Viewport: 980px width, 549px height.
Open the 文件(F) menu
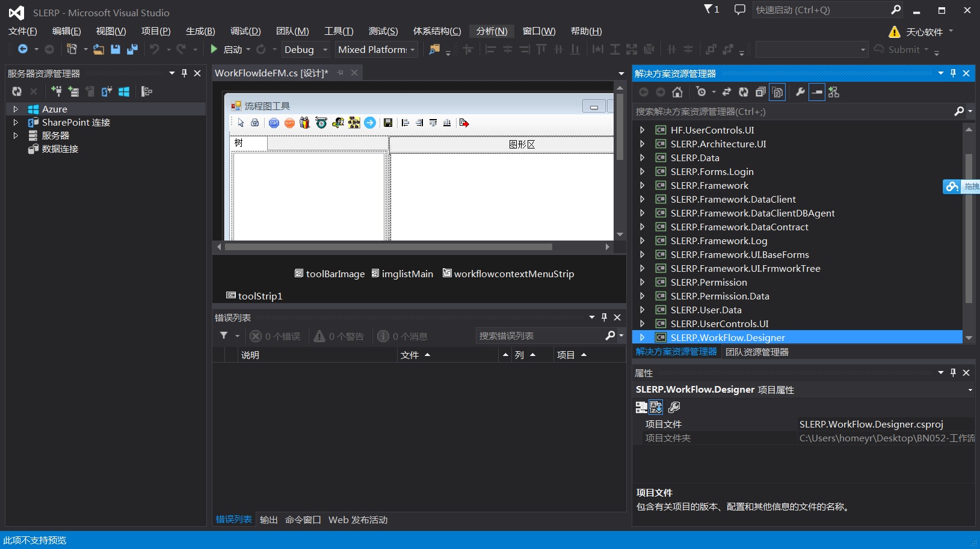pyautogui.click(x=23, y=31)
